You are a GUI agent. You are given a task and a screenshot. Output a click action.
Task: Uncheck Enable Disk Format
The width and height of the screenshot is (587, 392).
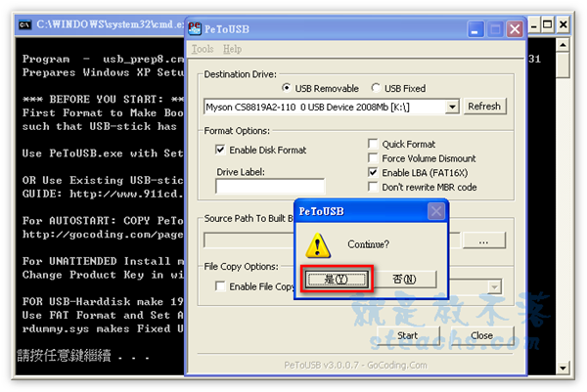click(x=220, y=150)
